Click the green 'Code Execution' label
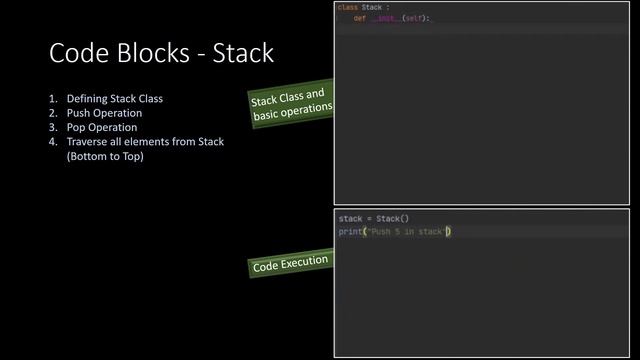Image resolution: width=640 pixels, height=360 pixels. pyautogui.click(x=290, y=263)
